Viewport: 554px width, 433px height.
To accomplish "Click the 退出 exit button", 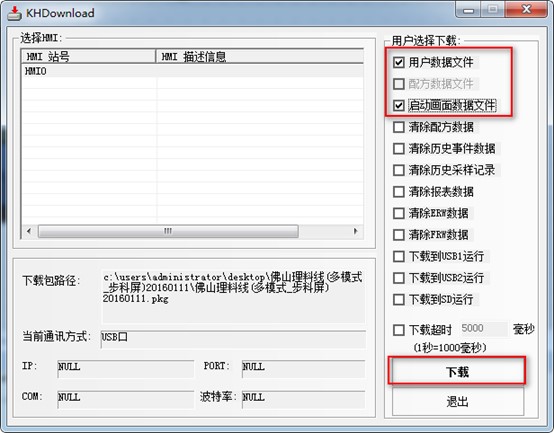I will [x=458, y=402].
